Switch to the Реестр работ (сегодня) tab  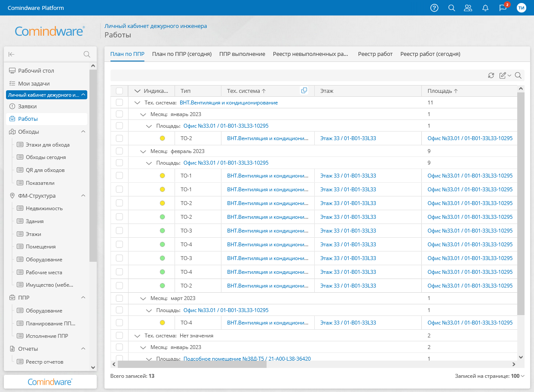[430, 54]
